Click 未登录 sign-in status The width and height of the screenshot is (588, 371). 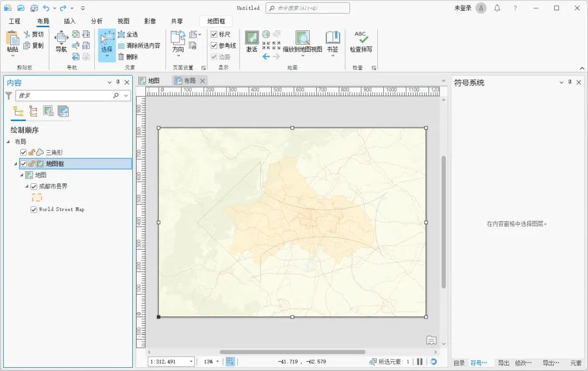(463, 8)
